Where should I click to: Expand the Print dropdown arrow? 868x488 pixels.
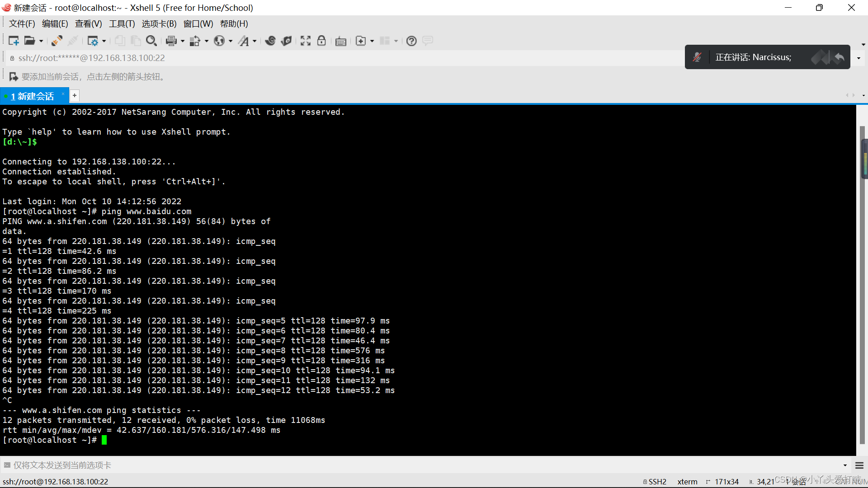(x=183, y=41)
